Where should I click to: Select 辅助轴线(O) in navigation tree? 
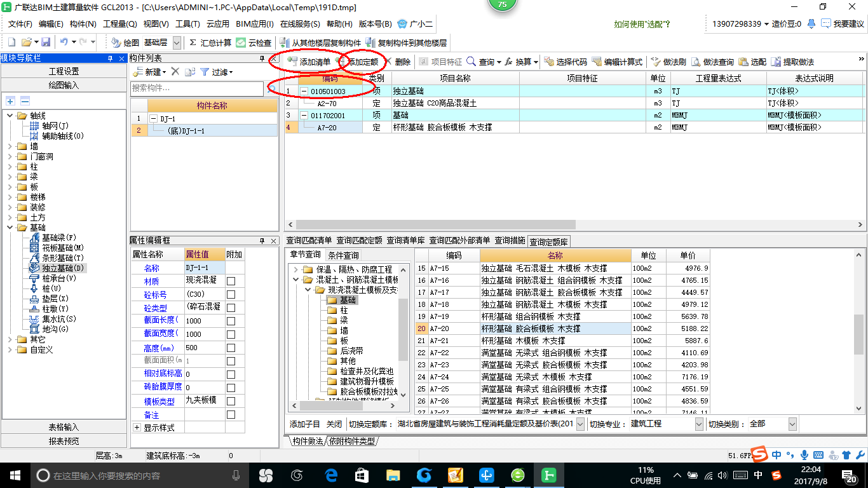[63, 136]
